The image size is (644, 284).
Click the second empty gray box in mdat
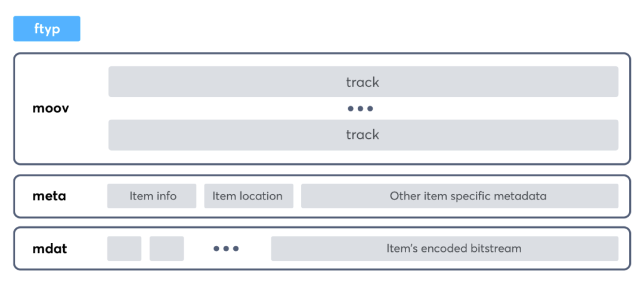[x=166, y=248]
